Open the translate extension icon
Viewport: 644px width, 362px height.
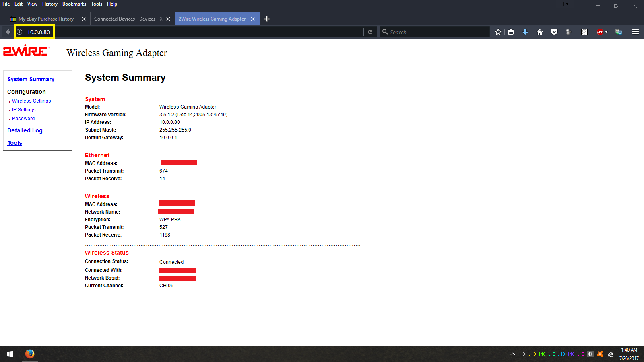(x=619, y=32)
